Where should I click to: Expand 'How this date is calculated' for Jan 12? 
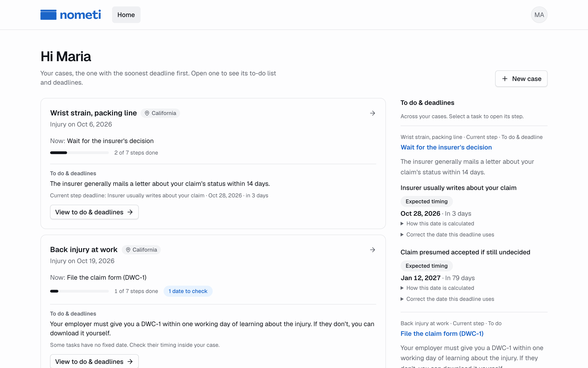point(437,288)
